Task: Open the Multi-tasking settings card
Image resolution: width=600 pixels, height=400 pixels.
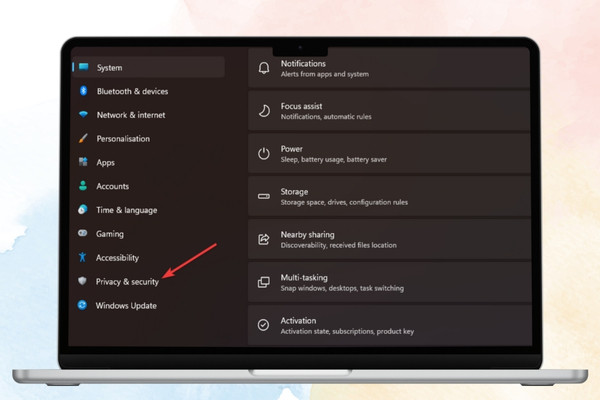Action: (x=389, y=282)
